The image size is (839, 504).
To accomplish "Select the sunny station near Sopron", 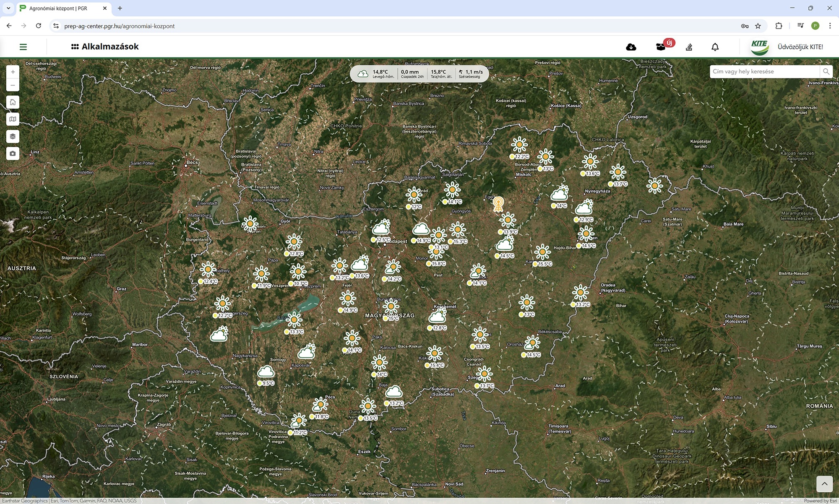I will (250, 223).
